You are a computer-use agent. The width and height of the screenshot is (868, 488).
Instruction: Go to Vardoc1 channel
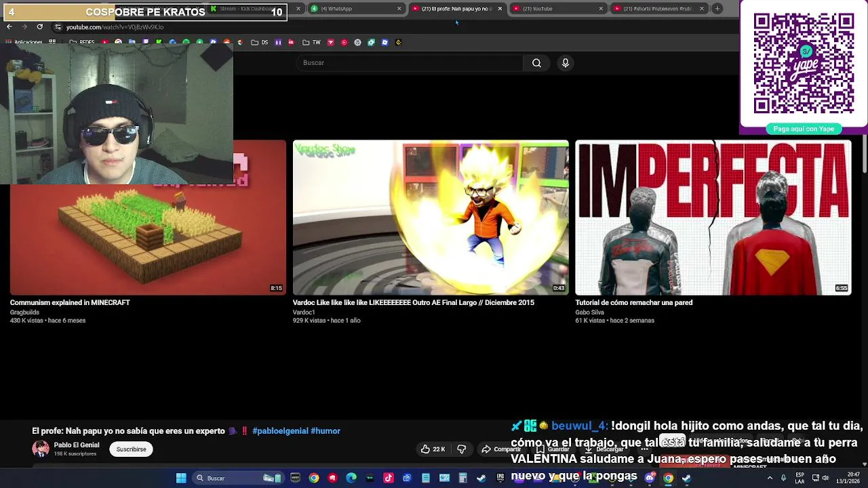point(304,312)
